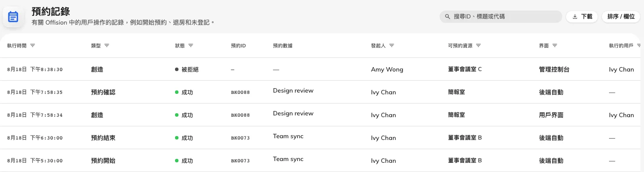Click Design review in the 預約確認 row
This screenshot has height=172, width=644.
click(293, 90)
